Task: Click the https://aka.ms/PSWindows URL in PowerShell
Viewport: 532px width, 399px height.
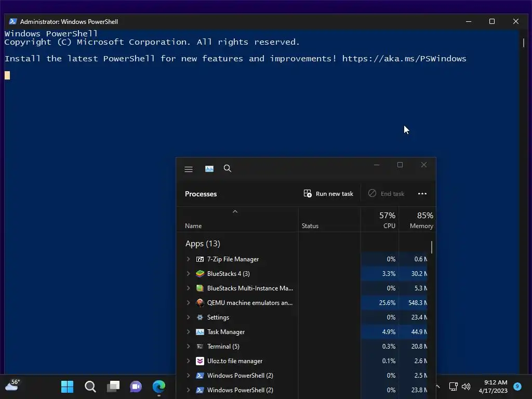Action: (x=404, y=59)
